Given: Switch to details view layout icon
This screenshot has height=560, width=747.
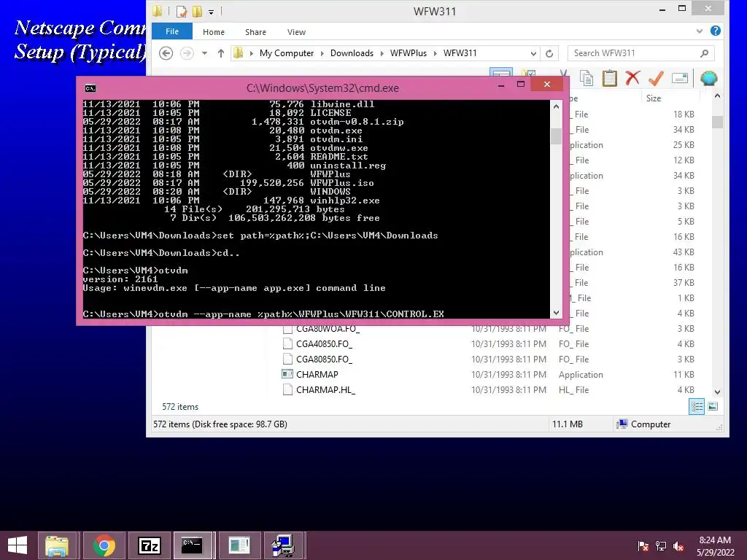Looking at the screenshot, I should click(697, 406).
